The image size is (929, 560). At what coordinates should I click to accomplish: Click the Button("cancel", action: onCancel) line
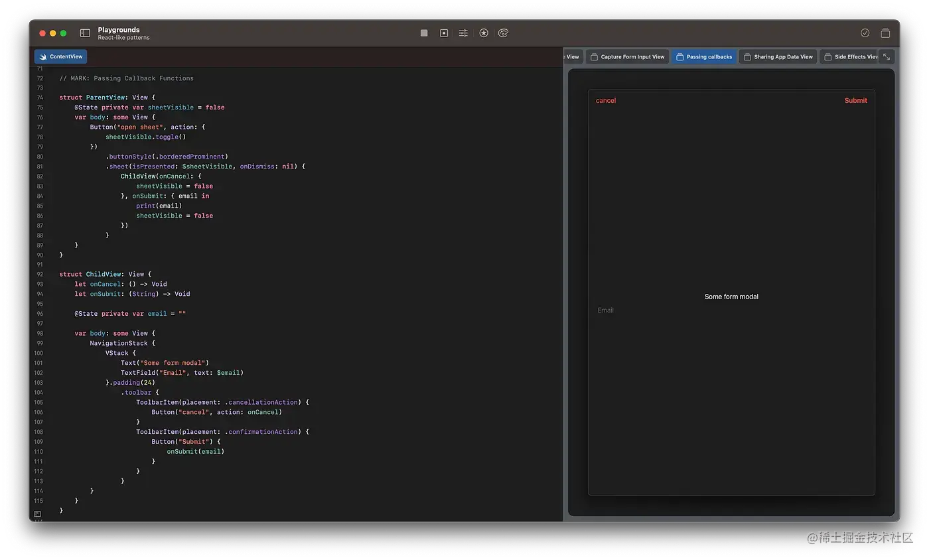coord(216,412)
